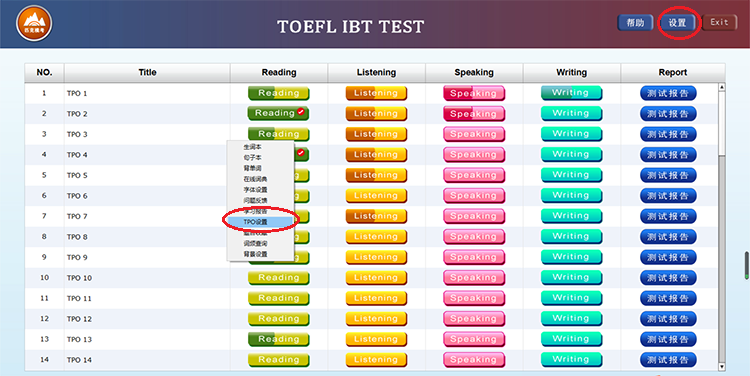Open Listening for TPO 7
750x376 pixels.
pyautogui.click(x=376, y=216)
